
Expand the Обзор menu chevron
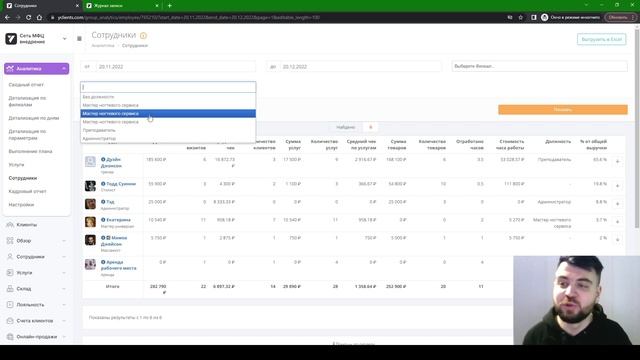[64, 241]
